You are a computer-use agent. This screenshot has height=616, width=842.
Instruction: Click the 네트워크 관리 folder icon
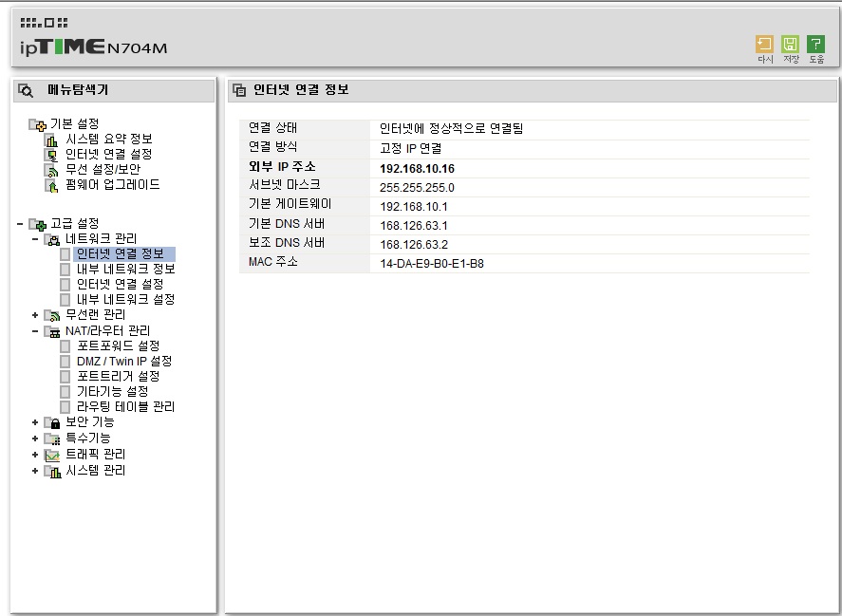[x=52, y=239]
